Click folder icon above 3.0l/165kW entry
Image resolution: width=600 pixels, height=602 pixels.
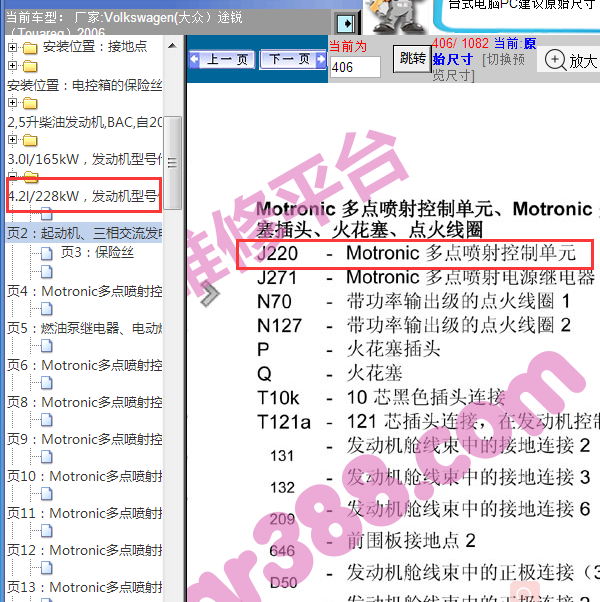tap(30, 140)
